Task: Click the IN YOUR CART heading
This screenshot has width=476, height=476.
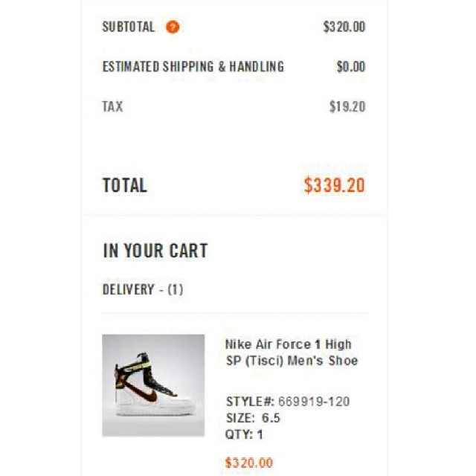Action: click(x=155, y=251)
